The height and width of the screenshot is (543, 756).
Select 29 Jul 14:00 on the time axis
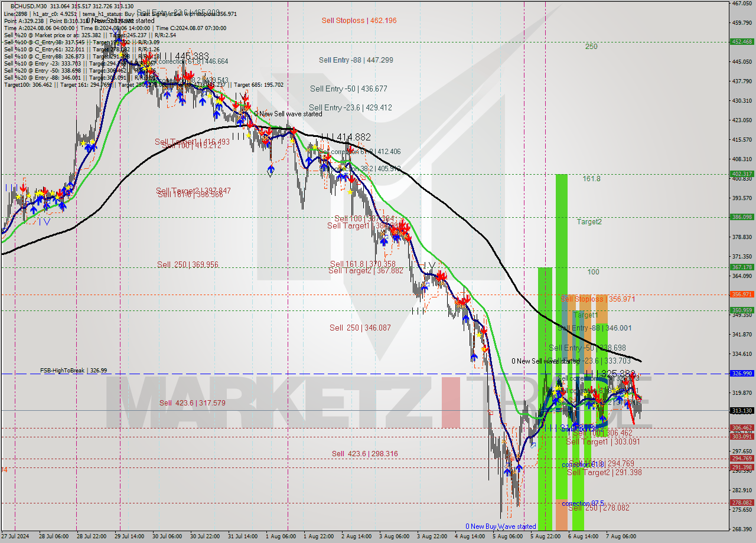[x=129, y=537]
